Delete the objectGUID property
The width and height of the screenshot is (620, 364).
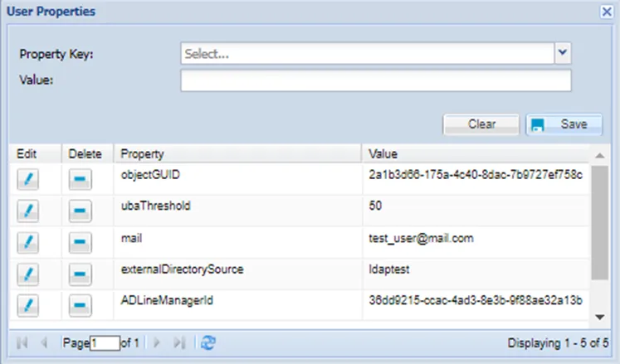(x=80, y=179)
